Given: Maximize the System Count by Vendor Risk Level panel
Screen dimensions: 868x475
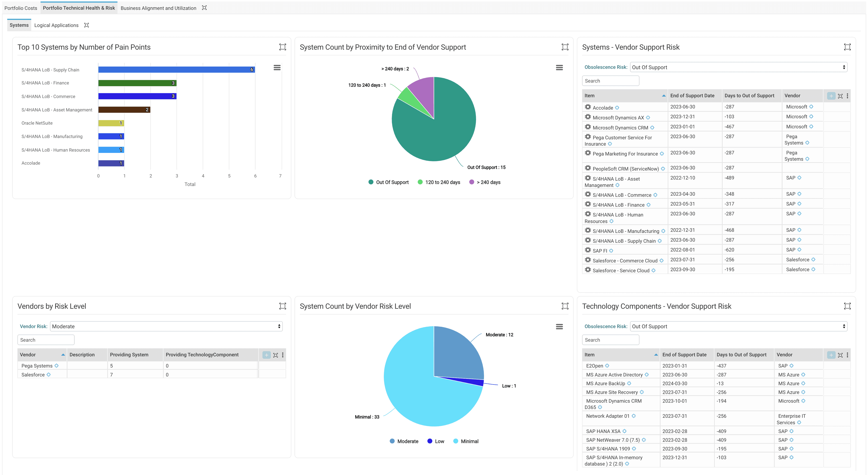Looking at the screenshot, I should [565, 306].
